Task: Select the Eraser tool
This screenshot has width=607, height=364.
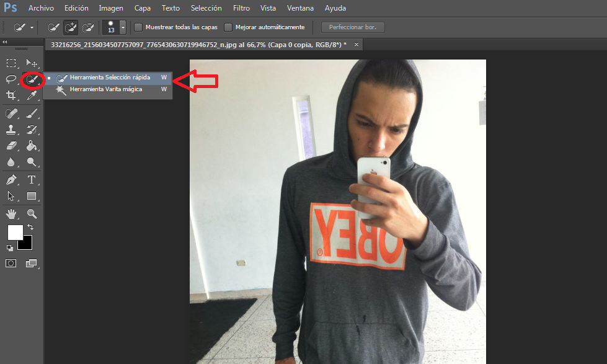Action: pos(11,146)
